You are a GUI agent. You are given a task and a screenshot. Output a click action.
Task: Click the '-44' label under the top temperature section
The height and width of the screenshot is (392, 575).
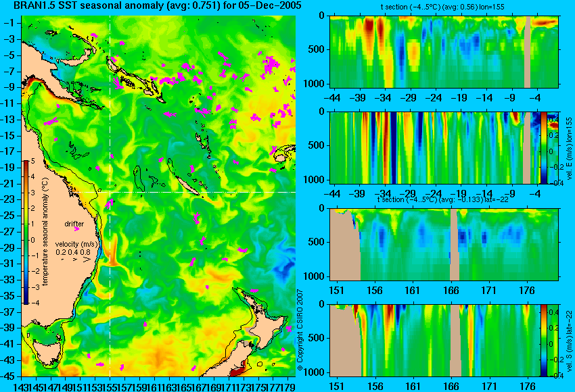pyautogui.click(x=332, y=98)
